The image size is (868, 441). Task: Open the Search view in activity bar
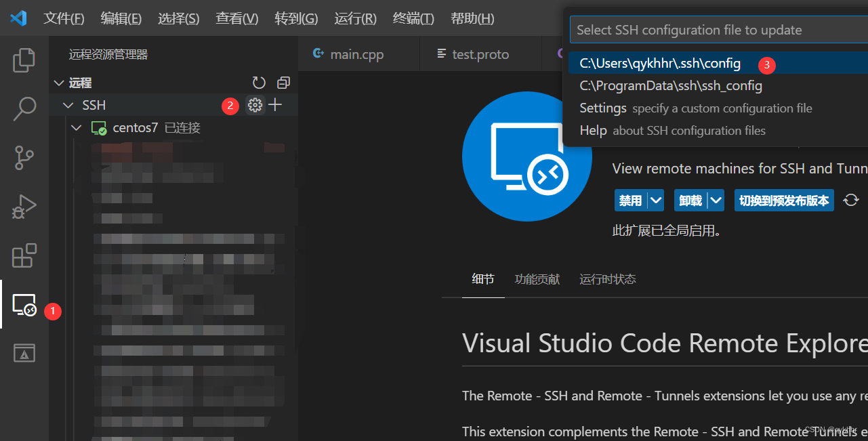24,108
